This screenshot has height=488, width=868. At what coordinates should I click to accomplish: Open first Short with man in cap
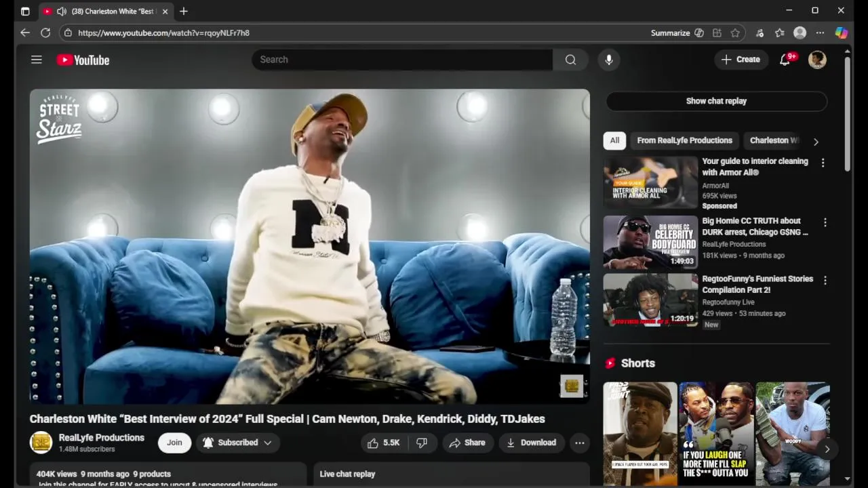point(640,434)
